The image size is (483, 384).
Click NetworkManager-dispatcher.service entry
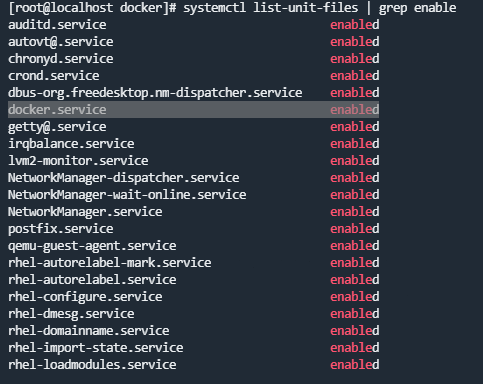[124, 178]
